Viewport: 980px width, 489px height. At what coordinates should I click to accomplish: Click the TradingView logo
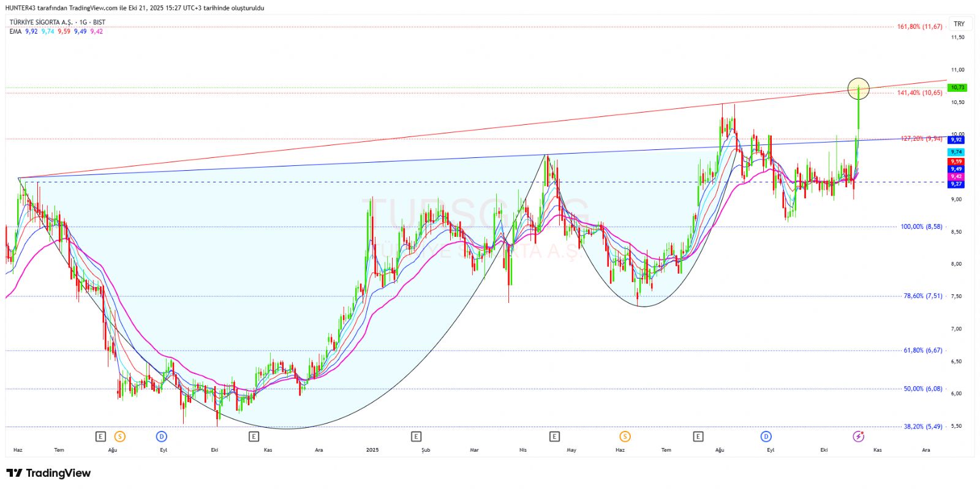48,473
